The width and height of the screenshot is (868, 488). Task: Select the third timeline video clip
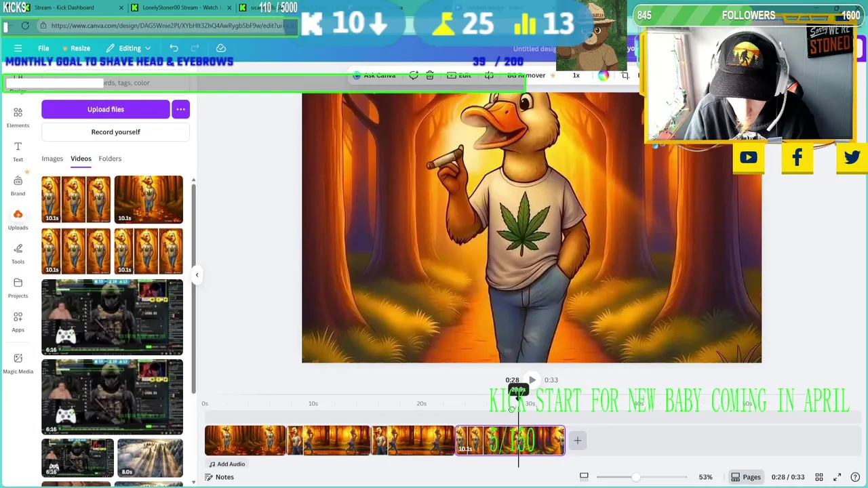point(412,441)
